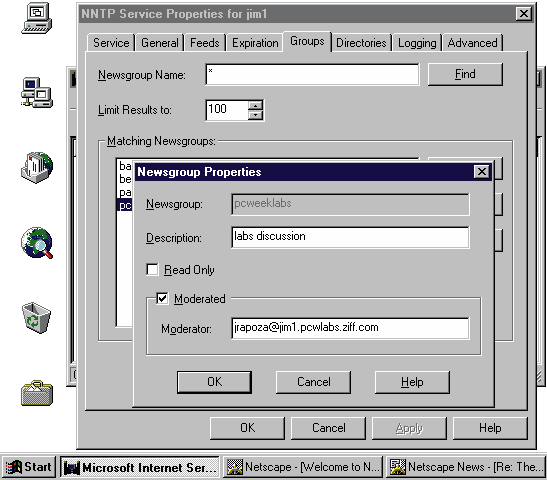
Task: Open the Network Neighborhood desktop icon
Action: 37,92
